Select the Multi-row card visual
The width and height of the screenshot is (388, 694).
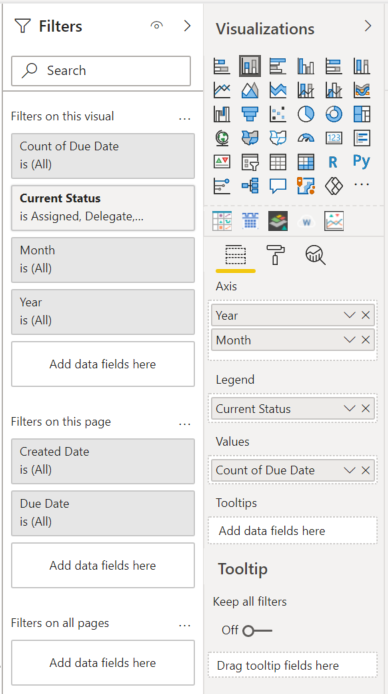361,138
